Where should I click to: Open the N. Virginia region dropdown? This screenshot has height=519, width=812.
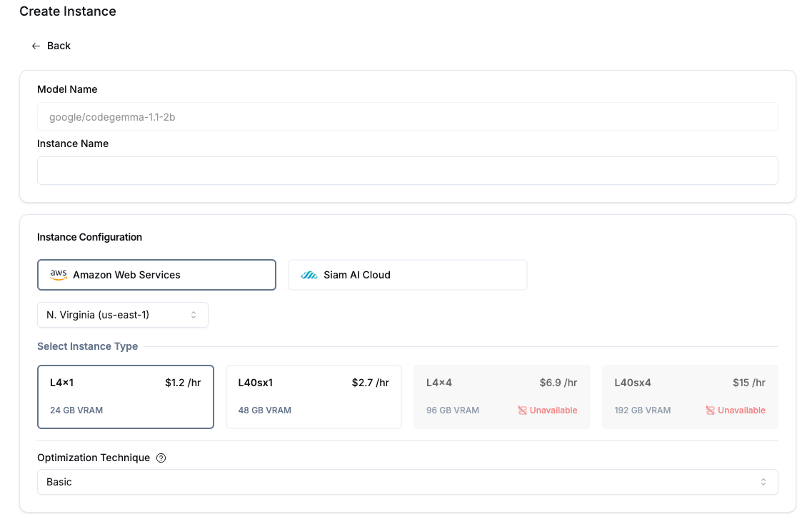coord(122,314)
